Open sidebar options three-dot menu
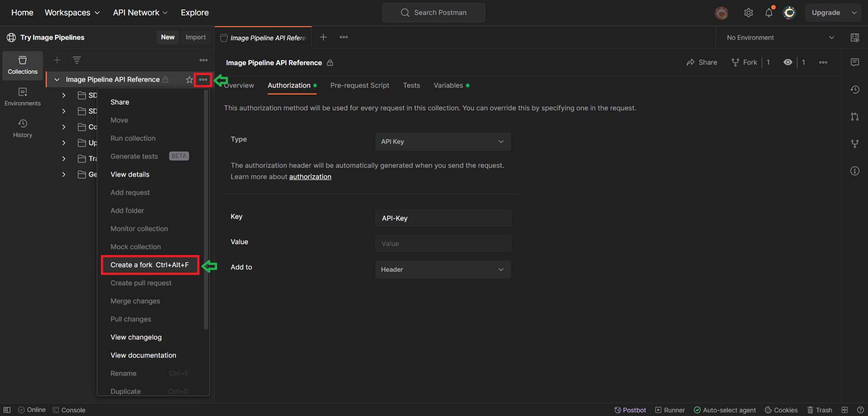 204,60
